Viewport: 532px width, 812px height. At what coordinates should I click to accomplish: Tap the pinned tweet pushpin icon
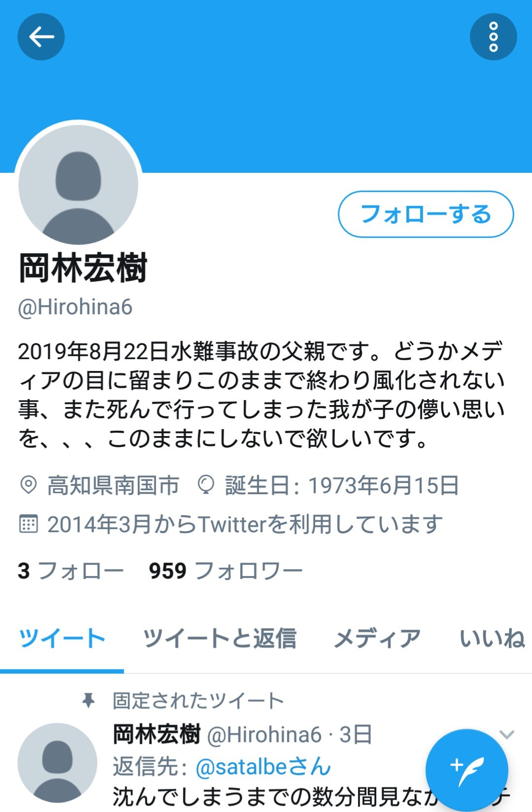(x=89, y=700)
